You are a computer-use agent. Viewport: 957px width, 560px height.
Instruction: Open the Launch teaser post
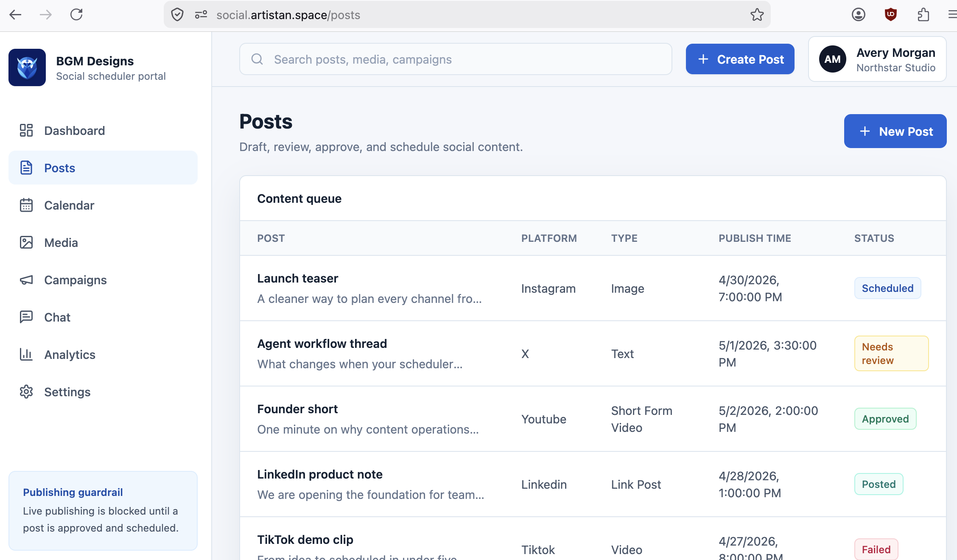tap(297, 278)
